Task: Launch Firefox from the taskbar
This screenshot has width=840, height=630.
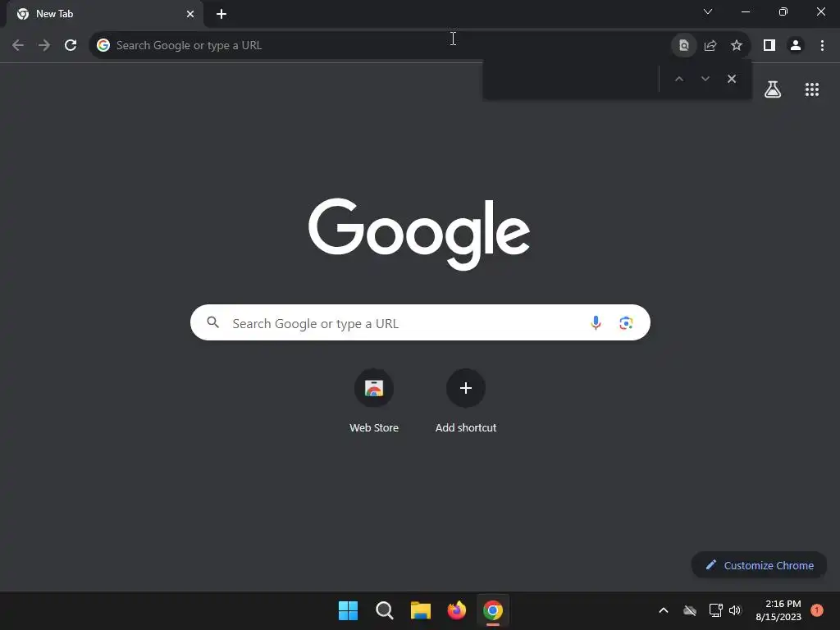Action: pyautogui.click(x=456, y=610)
